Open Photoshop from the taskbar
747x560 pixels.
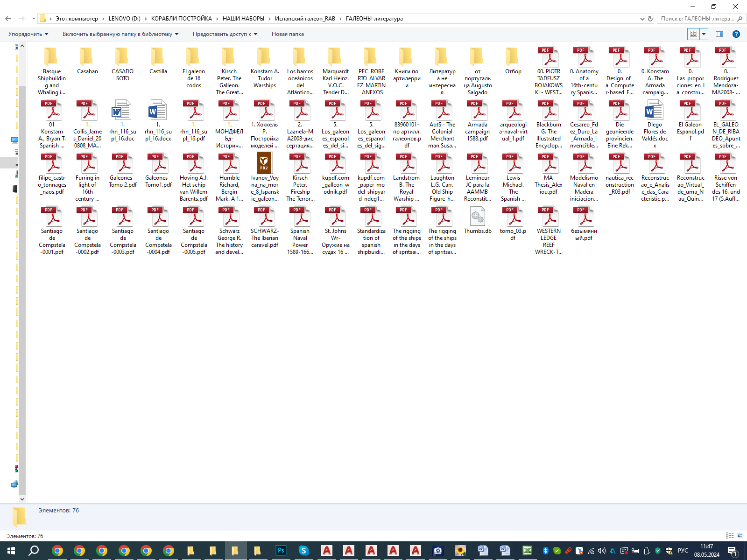click(281, 551)
